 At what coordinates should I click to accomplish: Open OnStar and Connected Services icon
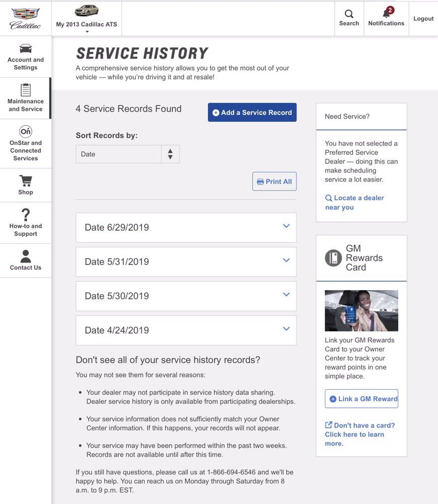click(26, 132)
